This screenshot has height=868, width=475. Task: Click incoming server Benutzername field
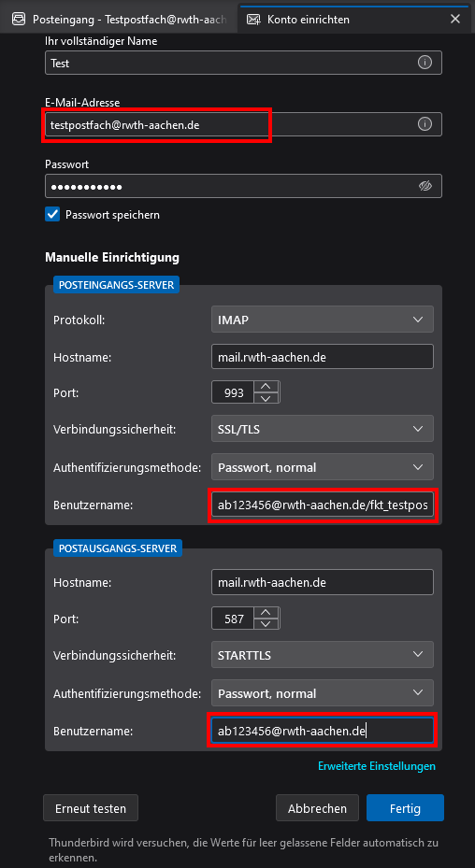(x=322, y=505)
